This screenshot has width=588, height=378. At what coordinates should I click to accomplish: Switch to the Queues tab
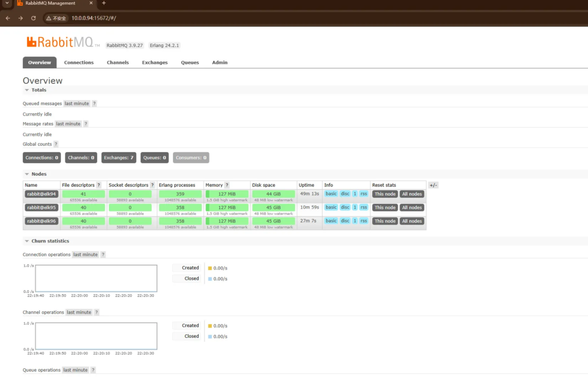[189, 63]
